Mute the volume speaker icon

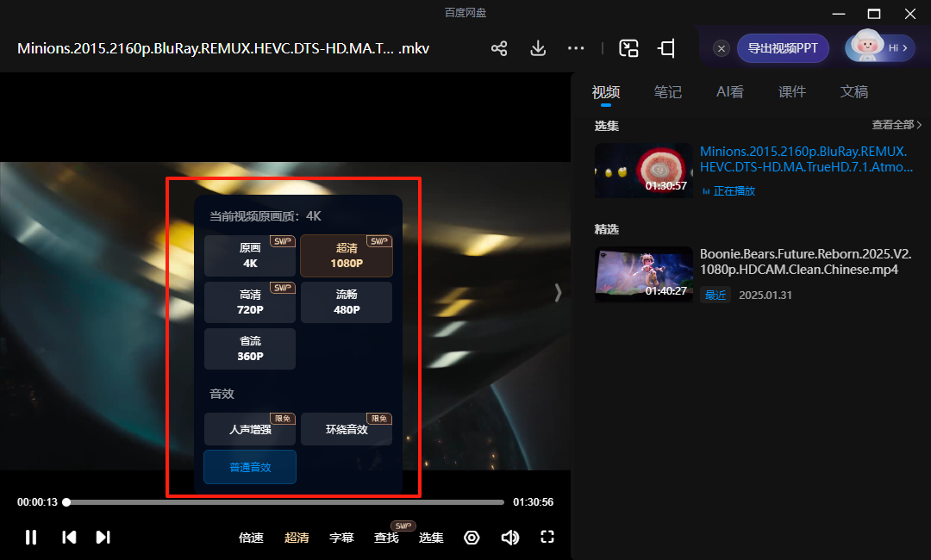[510, 538]
